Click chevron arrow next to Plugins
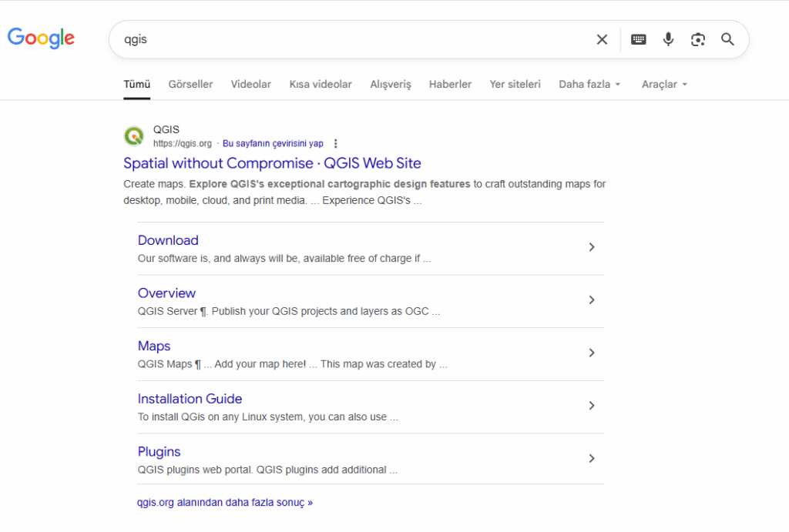 pyautogui.click(x=592, y=458)
